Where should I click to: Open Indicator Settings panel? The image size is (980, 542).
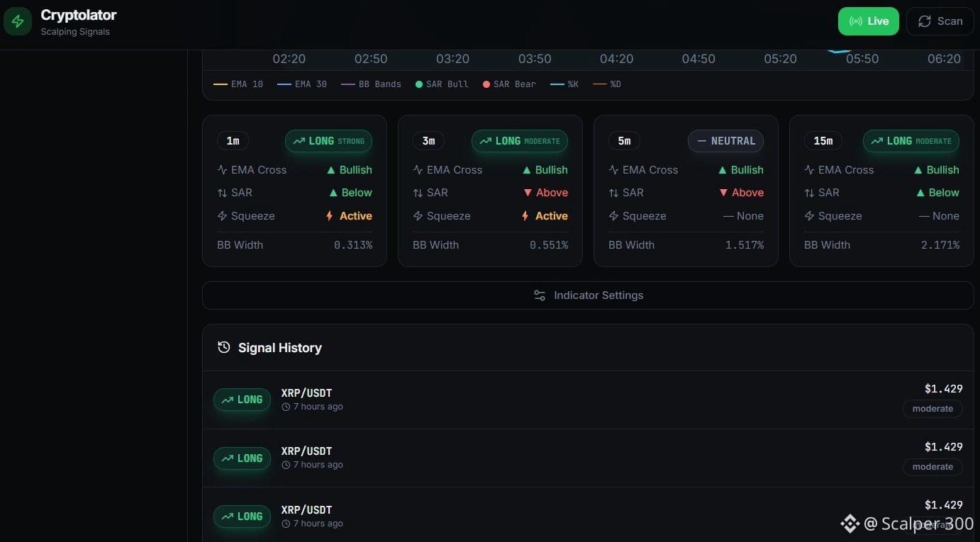tap(588, 295)
